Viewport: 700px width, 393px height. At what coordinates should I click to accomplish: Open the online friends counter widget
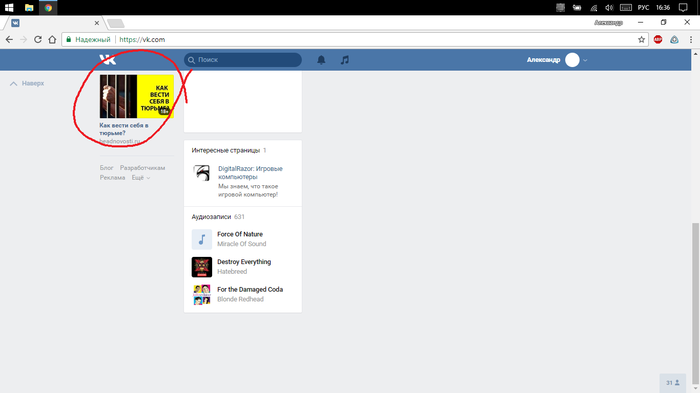point(673,383)
